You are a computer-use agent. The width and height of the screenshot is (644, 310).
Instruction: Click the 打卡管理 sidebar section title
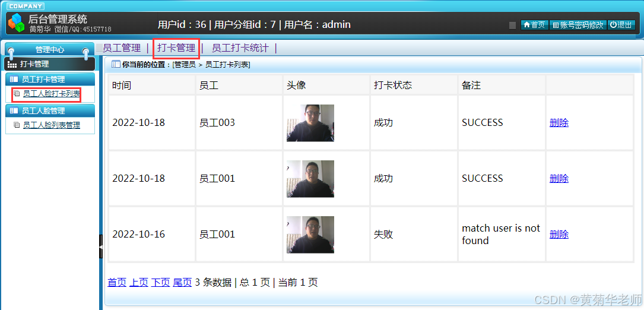pos(34,64)
